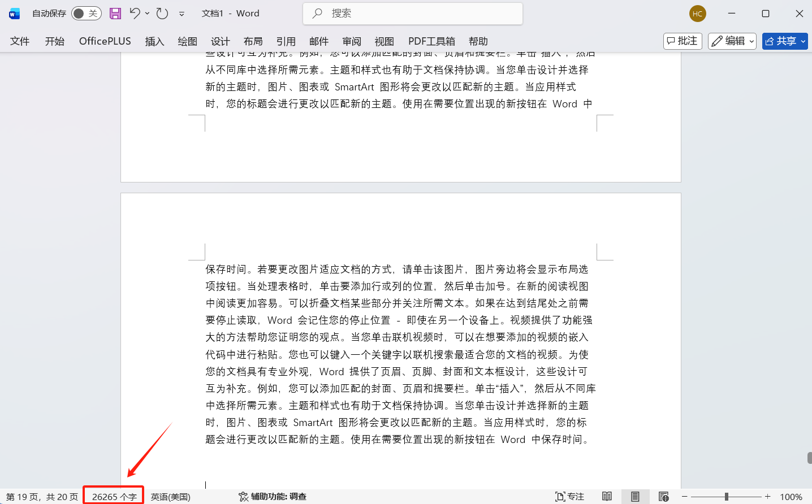Click the zoom out minus icon
This screenshot has height=504, width=812.
(684, 497)
